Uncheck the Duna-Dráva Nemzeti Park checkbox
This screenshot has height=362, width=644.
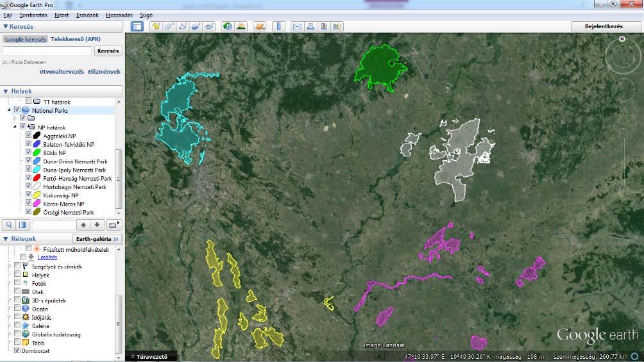click(x=28, y=161)
